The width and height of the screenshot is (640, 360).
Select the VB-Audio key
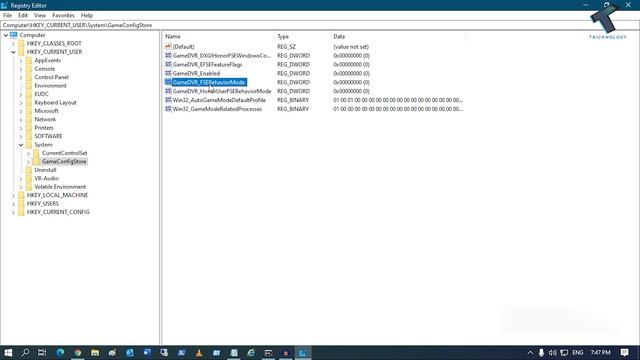point(46,179)
